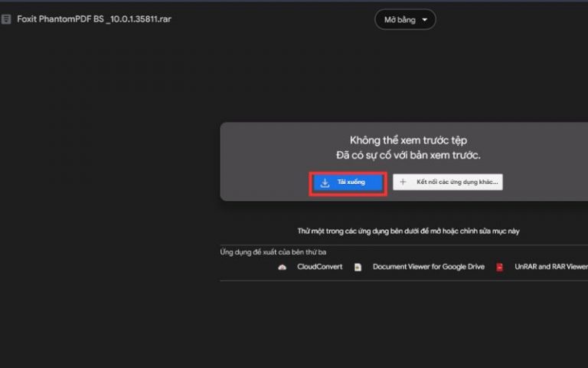588x368 pixels.
Task: Click the RAR file type icon beside filename
Action: pyautogui.click(x=7, y=19)
